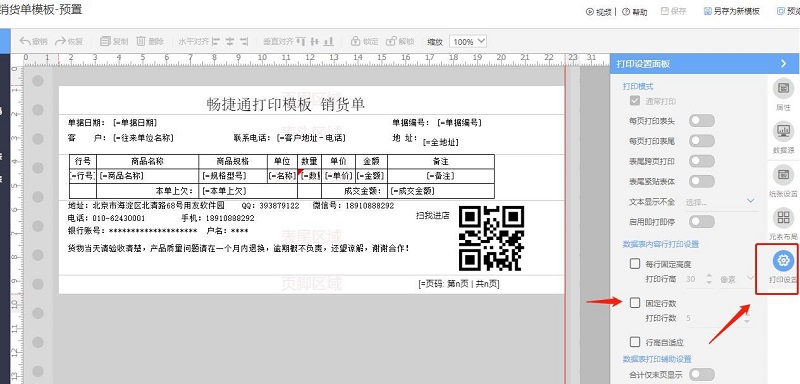The image size is (800, 384).
Task: Click the 金额 column header cell
Action: coord(371,162)
